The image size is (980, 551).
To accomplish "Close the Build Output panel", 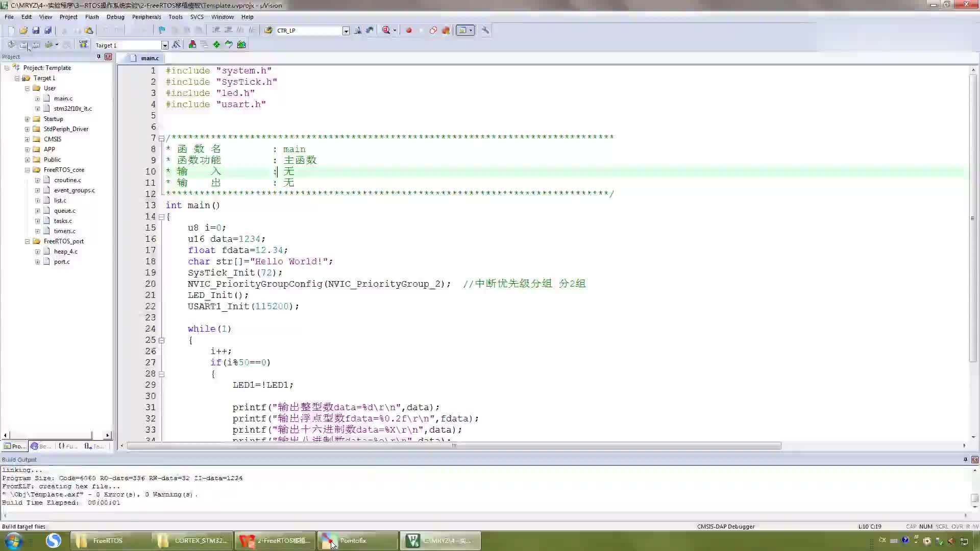I will [974, 460].
